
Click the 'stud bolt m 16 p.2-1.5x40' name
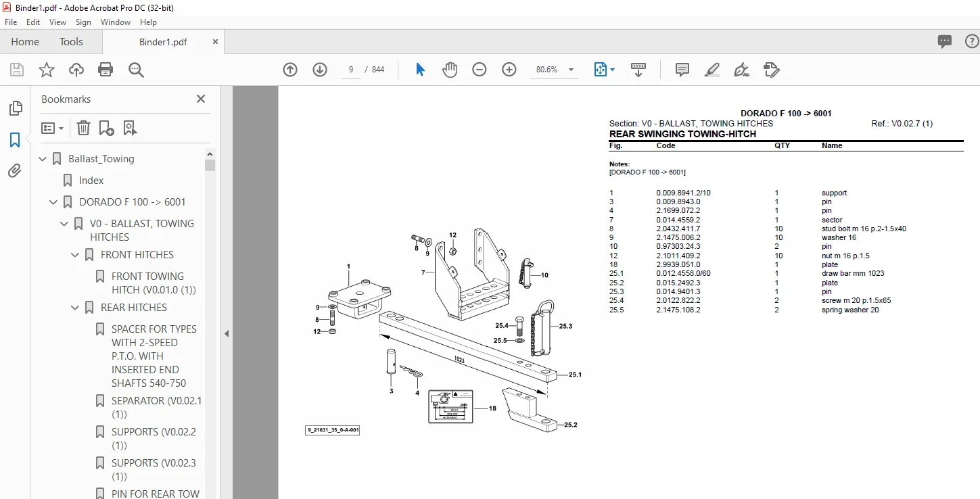pyautogui.click(x=864, y=229)
